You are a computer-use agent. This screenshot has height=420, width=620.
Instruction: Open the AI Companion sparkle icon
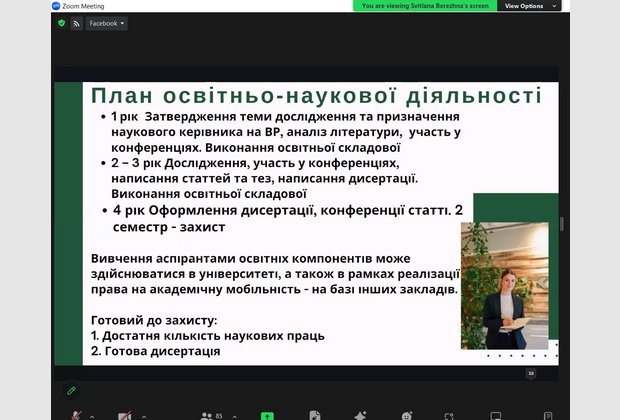[x=360, y=415]
